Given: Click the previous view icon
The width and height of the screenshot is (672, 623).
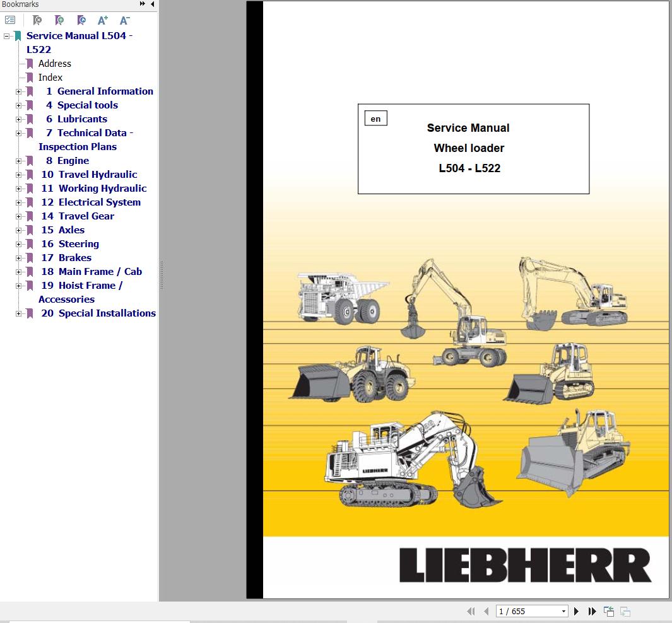Looking at the screenshot, I should (x=608, y=611).
